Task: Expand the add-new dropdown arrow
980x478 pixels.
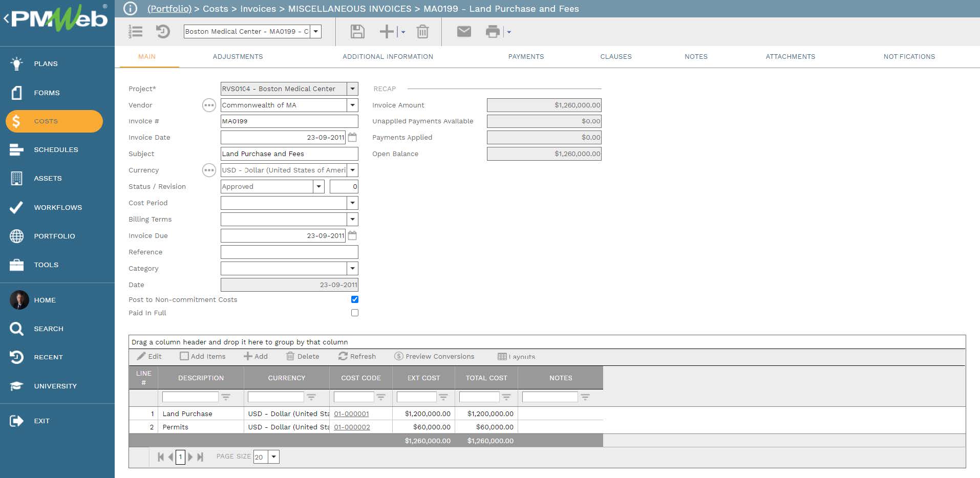Action: 403,32
